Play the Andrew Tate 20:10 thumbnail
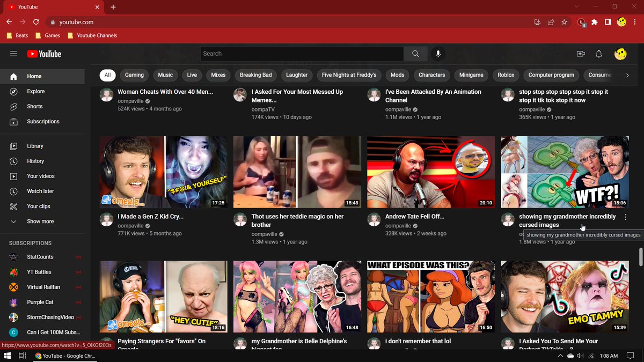Viewport: 644px width, 362px height. [x=431, y=172]
